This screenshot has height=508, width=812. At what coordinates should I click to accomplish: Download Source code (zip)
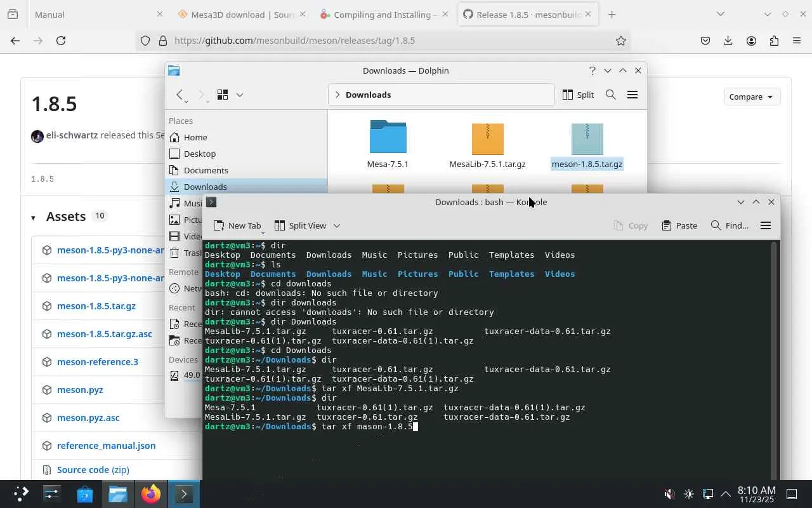tap(93, 470)
